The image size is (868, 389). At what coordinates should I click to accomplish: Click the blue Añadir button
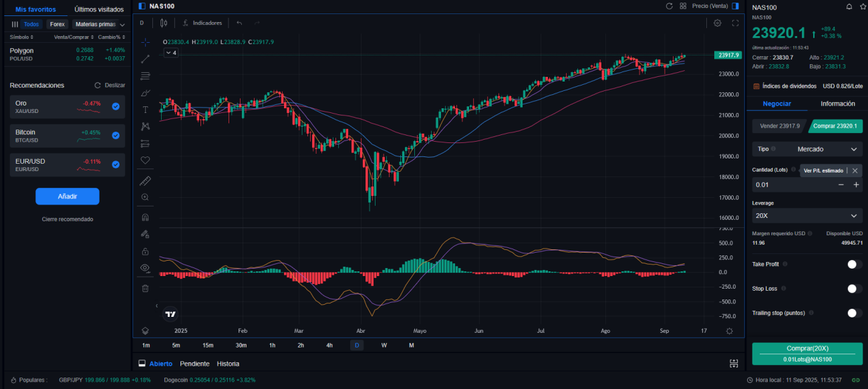point(67,197)
